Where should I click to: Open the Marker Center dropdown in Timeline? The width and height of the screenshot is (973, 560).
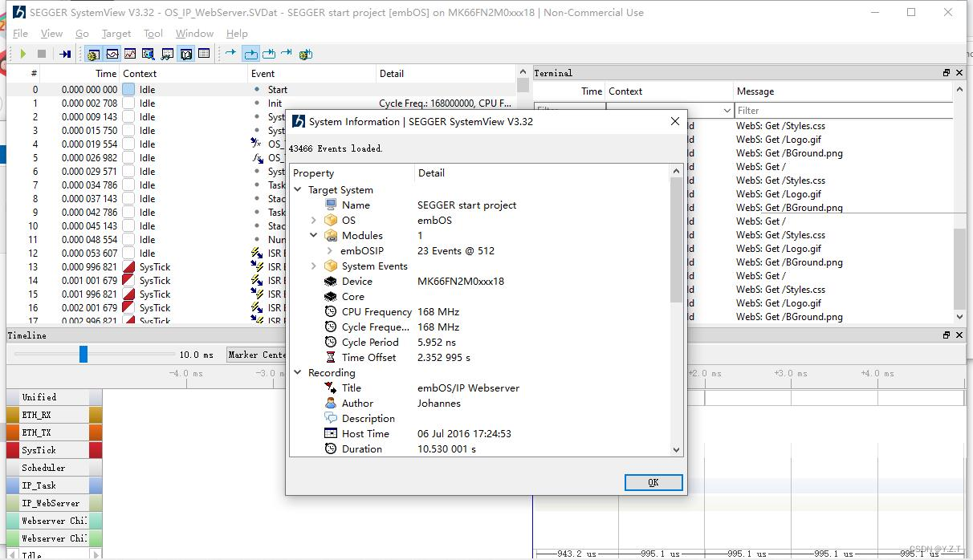coord(255,355)
